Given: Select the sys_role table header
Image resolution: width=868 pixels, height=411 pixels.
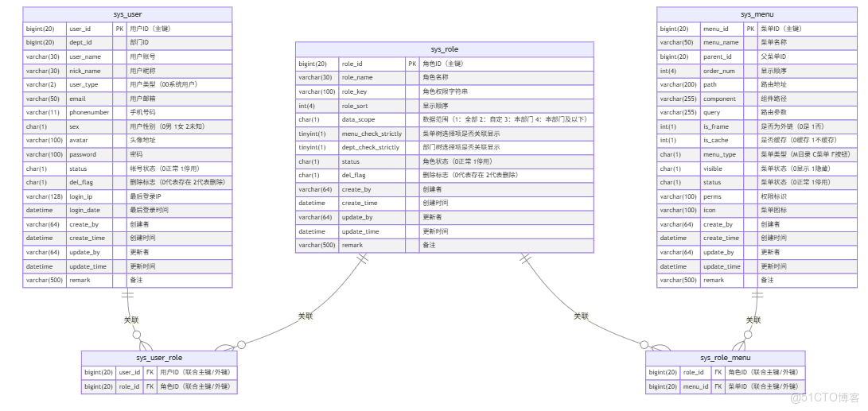Looking at the screenshot, I should coord(445,49).
